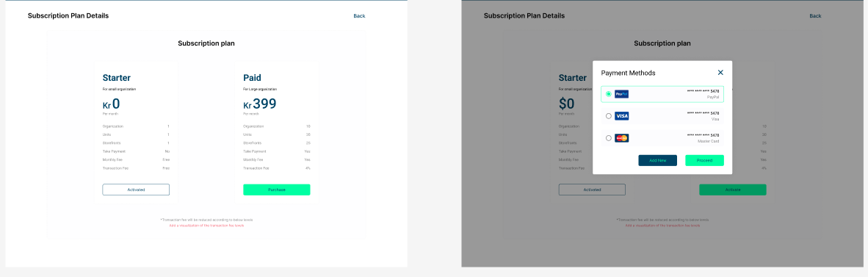Click Back link on dimmed right page

pyautogui.click(x=815, y=15)
